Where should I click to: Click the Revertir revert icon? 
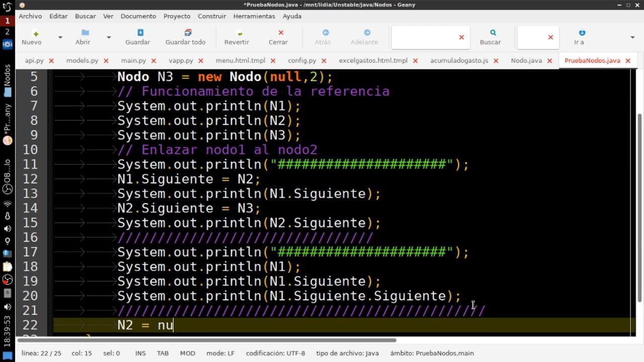[x=239, y=33]
